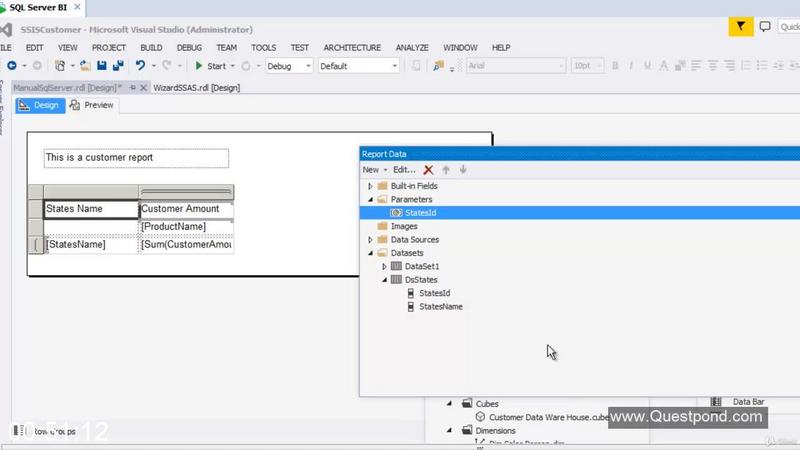Open the VIEW menu
Image resolution: width=800 pixels, height=450 pixels.
67,47
